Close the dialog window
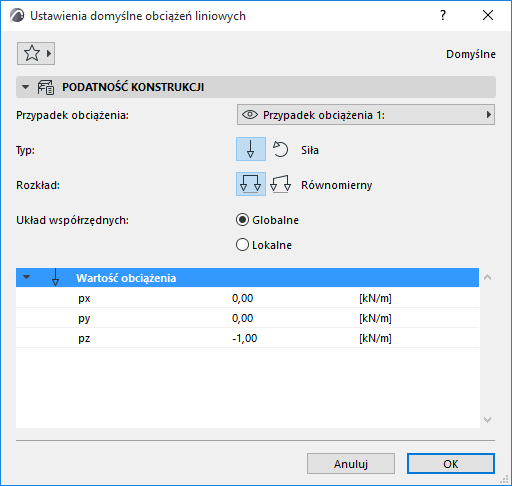Screen dimensions: 512x486 tap(488, 15)
